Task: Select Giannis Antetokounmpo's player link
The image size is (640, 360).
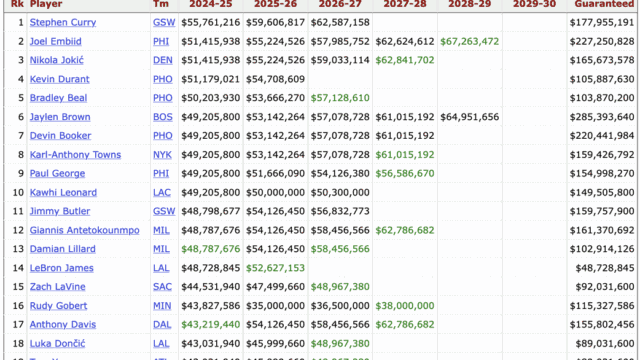Action: point(84,231)
